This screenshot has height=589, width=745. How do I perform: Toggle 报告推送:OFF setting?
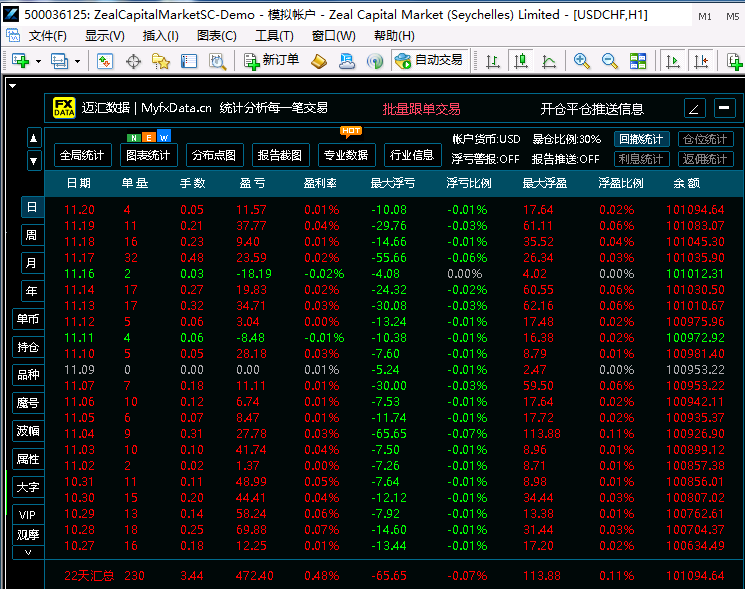tap(565, 159)
